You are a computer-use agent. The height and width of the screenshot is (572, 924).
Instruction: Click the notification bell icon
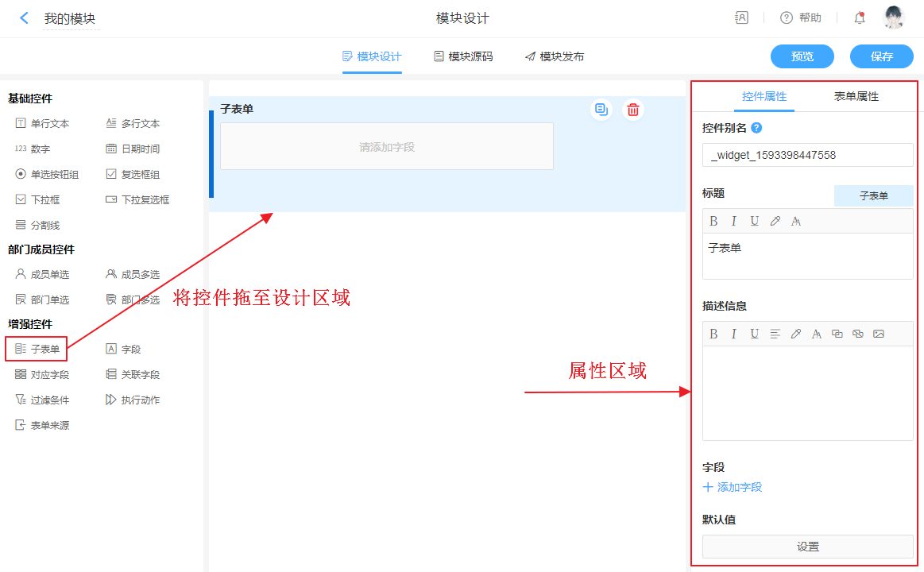[859, 18]
